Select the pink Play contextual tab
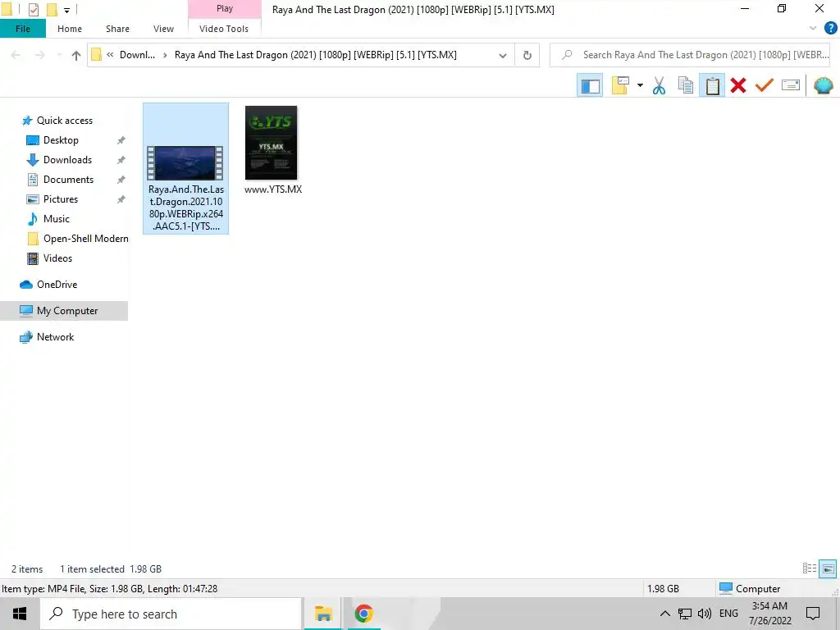The height and width of the screenshot is (630, 840). 225,9
